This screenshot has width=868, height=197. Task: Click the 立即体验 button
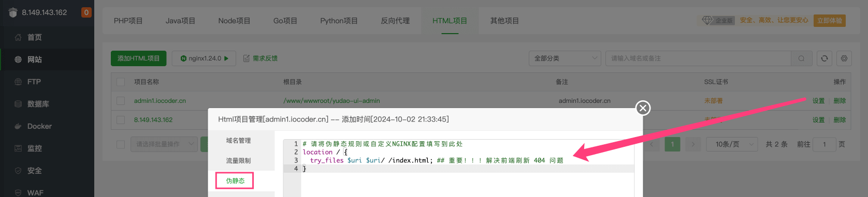(830, 21)
